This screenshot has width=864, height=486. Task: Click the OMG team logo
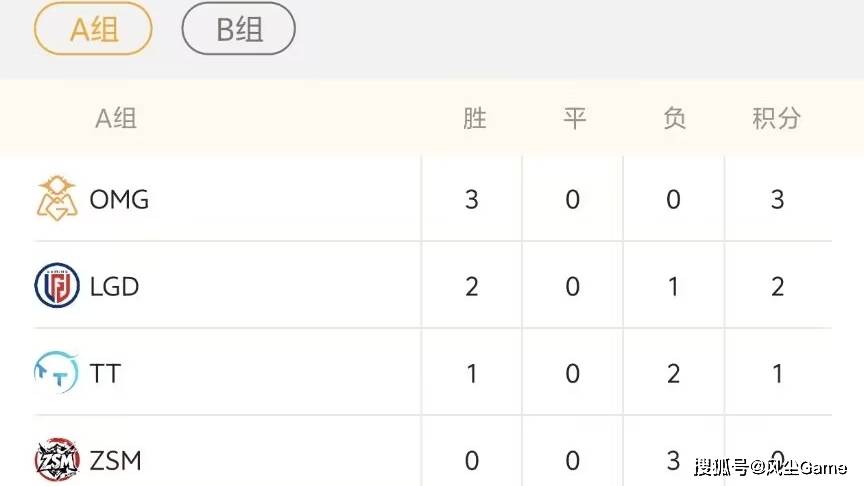pos(57,198)
